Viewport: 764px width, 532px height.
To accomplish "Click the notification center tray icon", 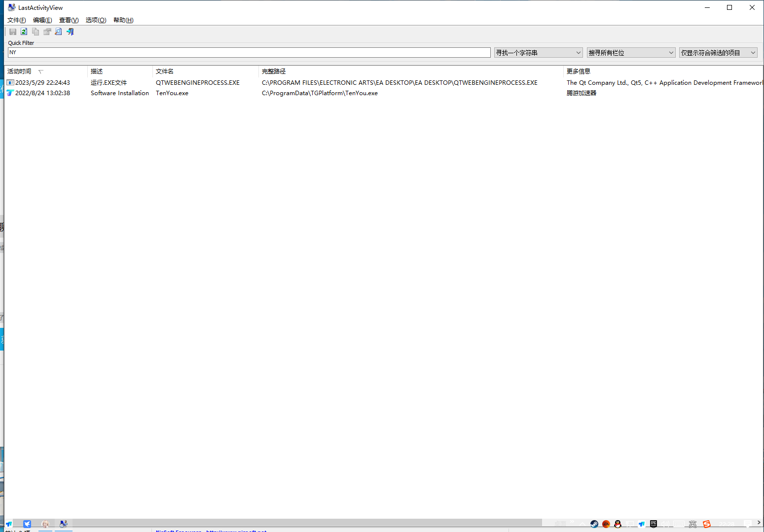I will [x=748, y=525].
